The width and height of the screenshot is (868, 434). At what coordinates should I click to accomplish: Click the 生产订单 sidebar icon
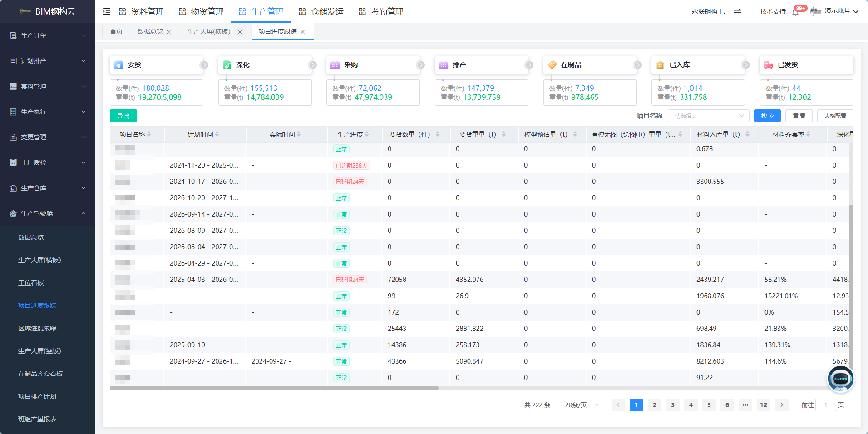tap(13, 35)
